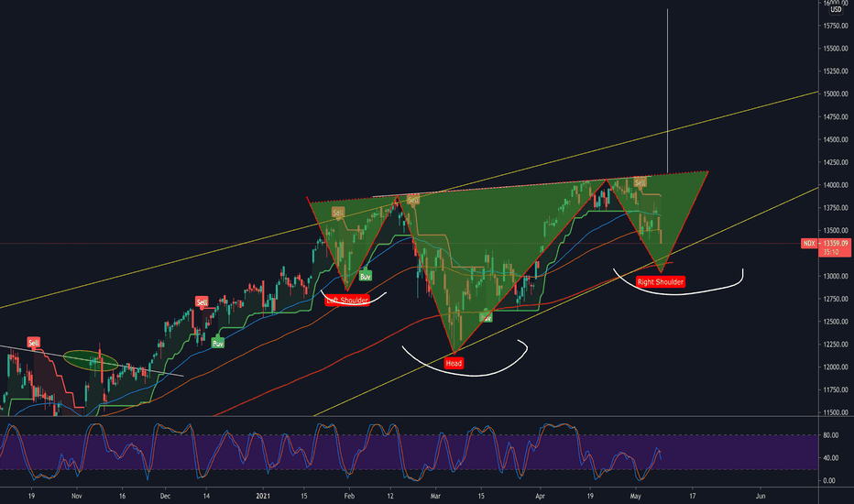Click the Dec date on time axis

pyautogui.click(x=165, y=497)
